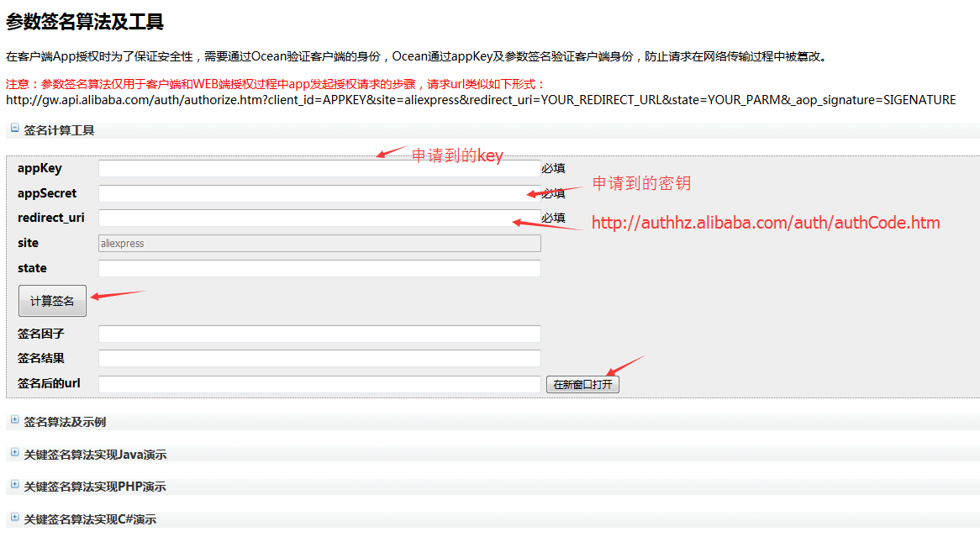980x558 pixels.
Task: Click the 签名后的url output field
Action: pyautogui.click(x=319, y=384)
